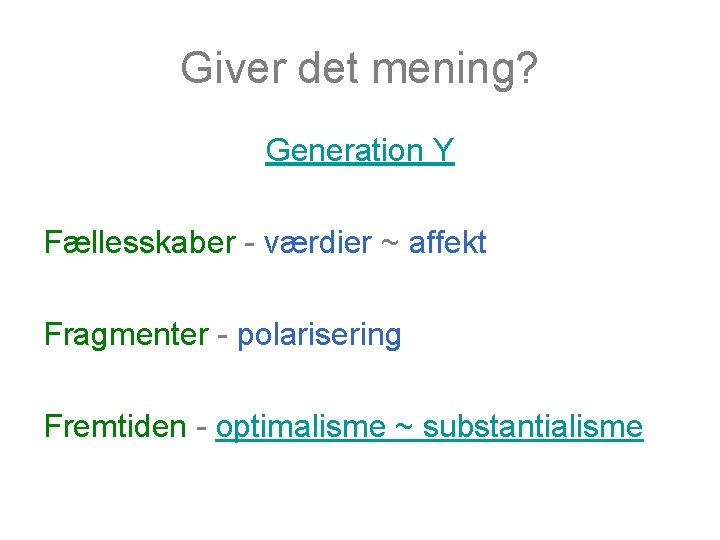720x540 pixels.
Task: Click the word Giver in the title
Action: pos(233,68)
